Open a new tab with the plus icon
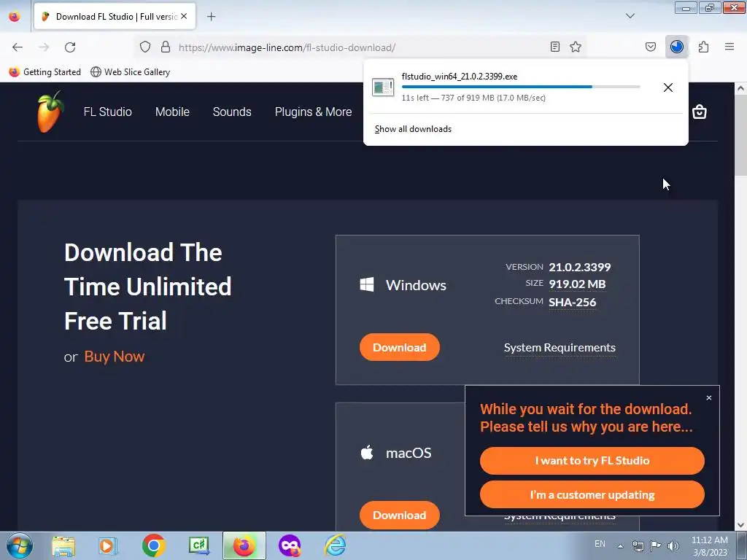This screenshot has height=560, width=747. (211, 17)
